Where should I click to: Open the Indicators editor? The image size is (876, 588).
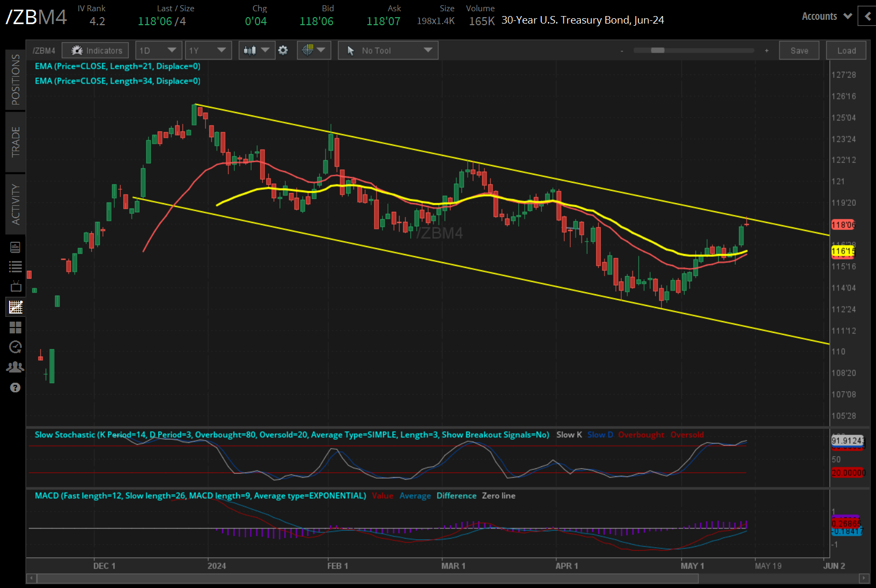tap(95, 50)
